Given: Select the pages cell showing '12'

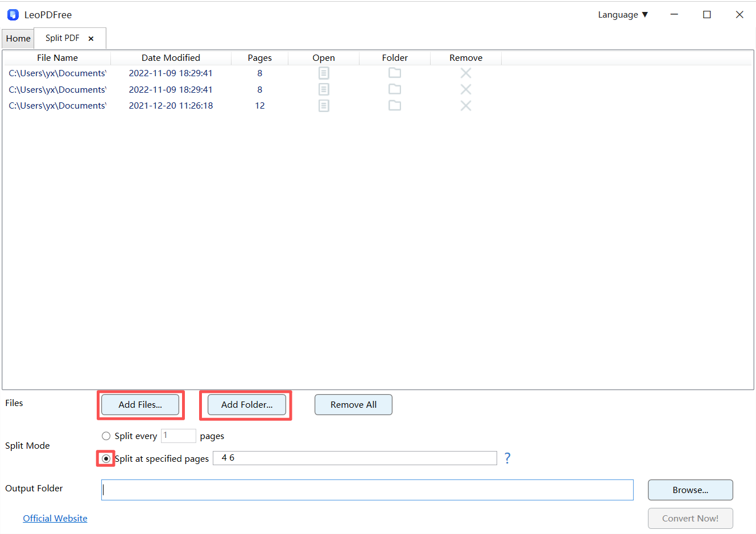Looking at the screenshot, I should (x=260, y=106).
